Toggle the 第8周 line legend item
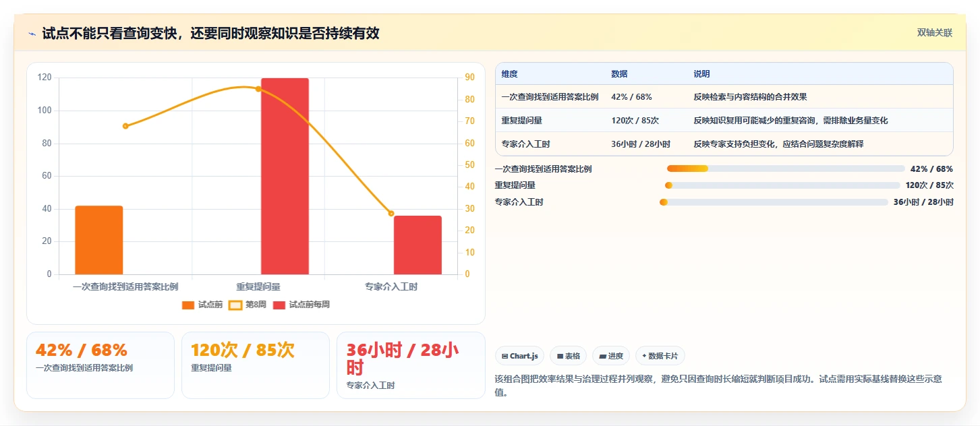980x426 pixels. click(x=248, y=305)
